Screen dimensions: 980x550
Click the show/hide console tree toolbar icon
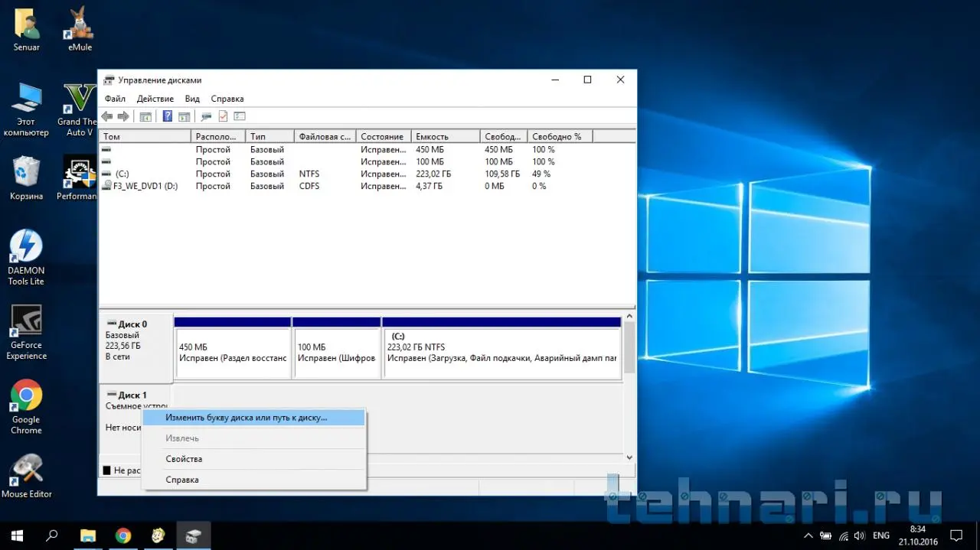(x=145, y=116)
